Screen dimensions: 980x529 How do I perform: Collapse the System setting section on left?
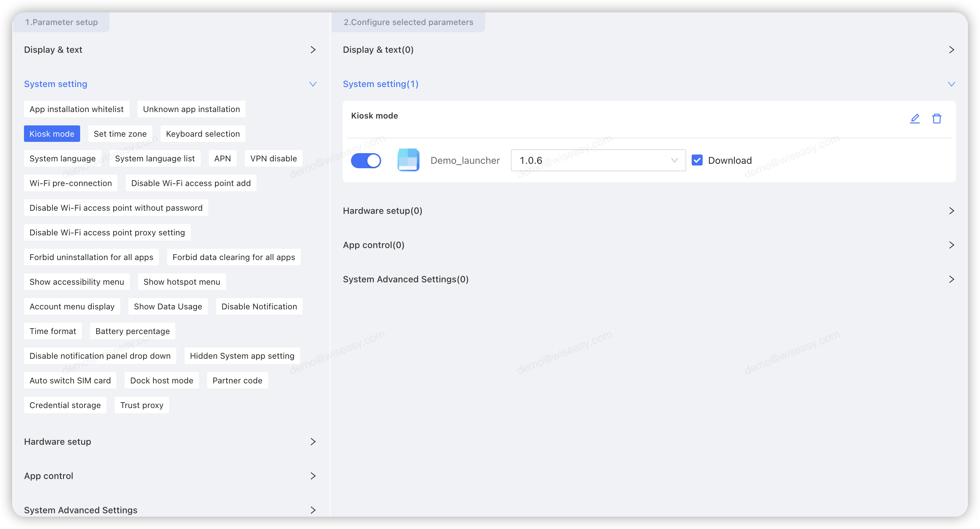click(313, 84)
